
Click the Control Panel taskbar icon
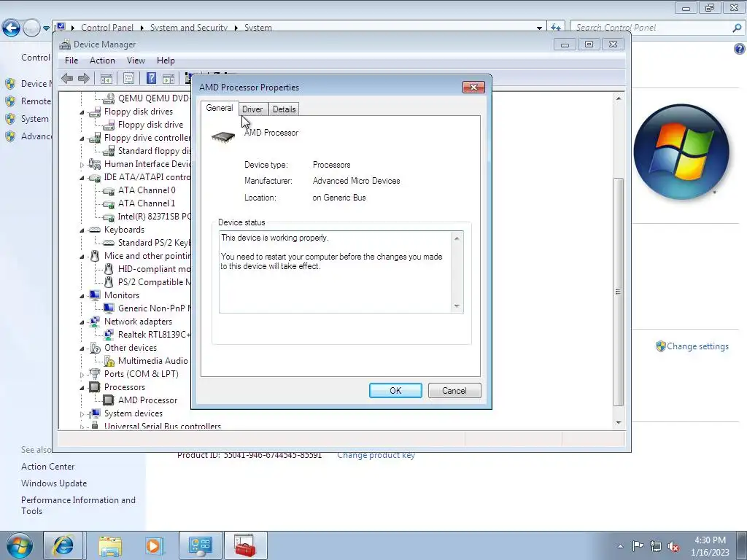[200, 545]
